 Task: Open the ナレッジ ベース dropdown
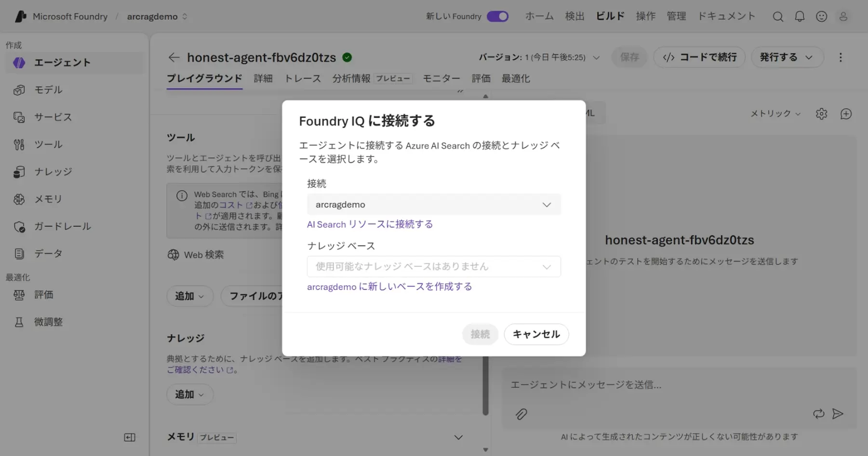point(434,266)
